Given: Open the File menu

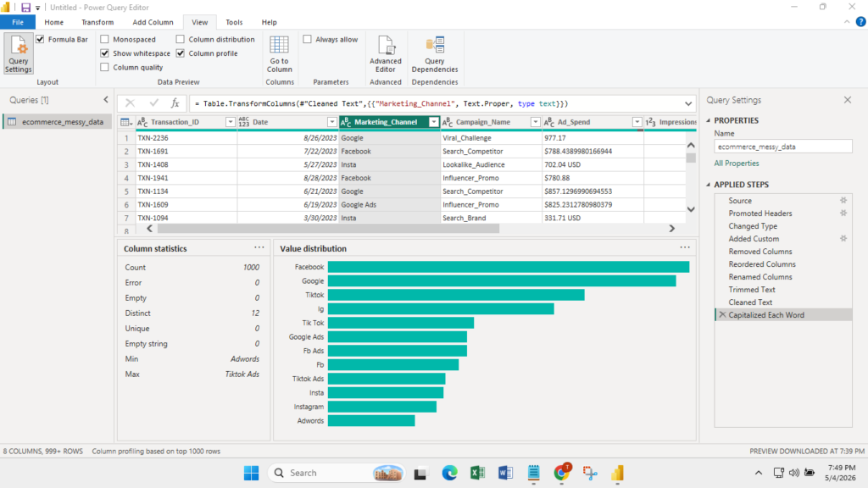Looking at the screenshot, I should pyautogui.click(x=18, y=22).
